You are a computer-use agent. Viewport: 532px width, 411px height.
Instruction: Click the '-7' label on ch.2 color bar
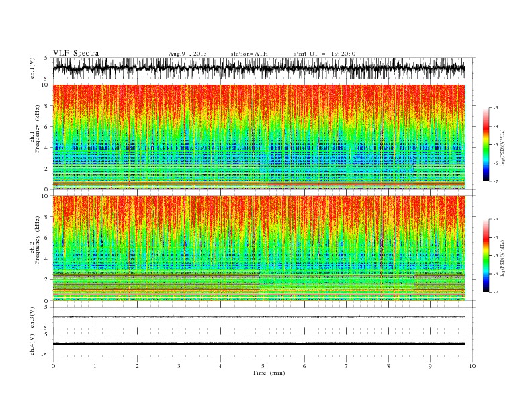click(x=496, y=292)
